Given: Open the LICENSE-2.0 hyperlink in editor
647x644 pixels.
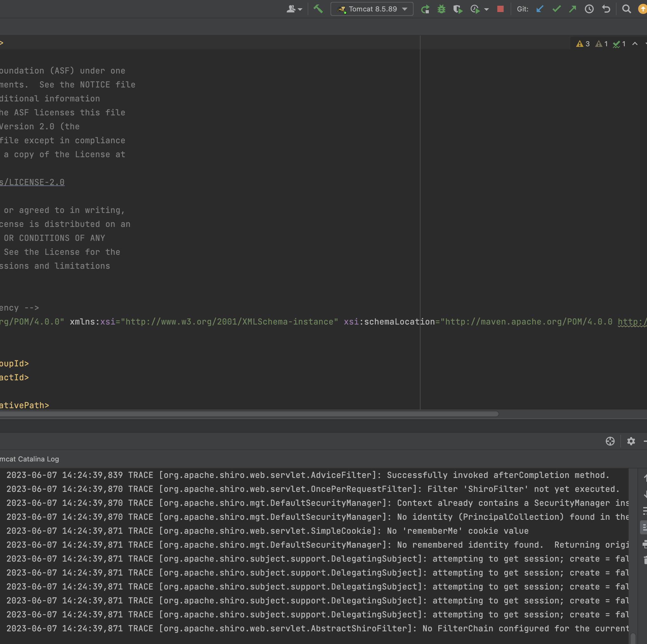Looking at the screenshot, I should point(32,182).
